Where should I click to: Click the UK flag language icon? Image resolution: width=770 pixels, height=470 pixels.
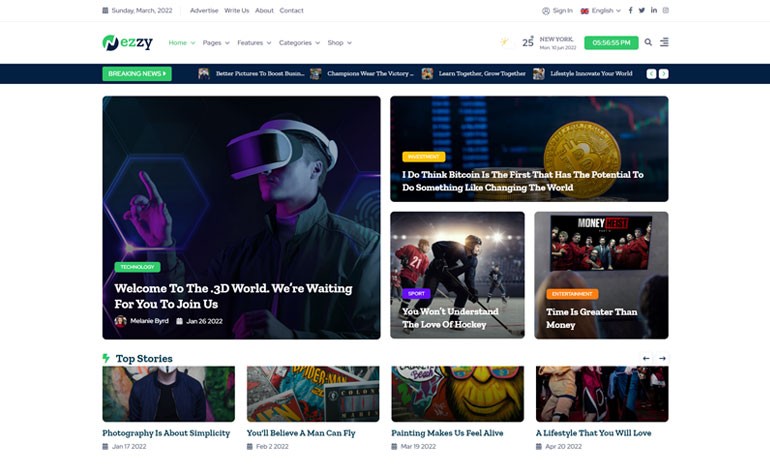[584, 11]
